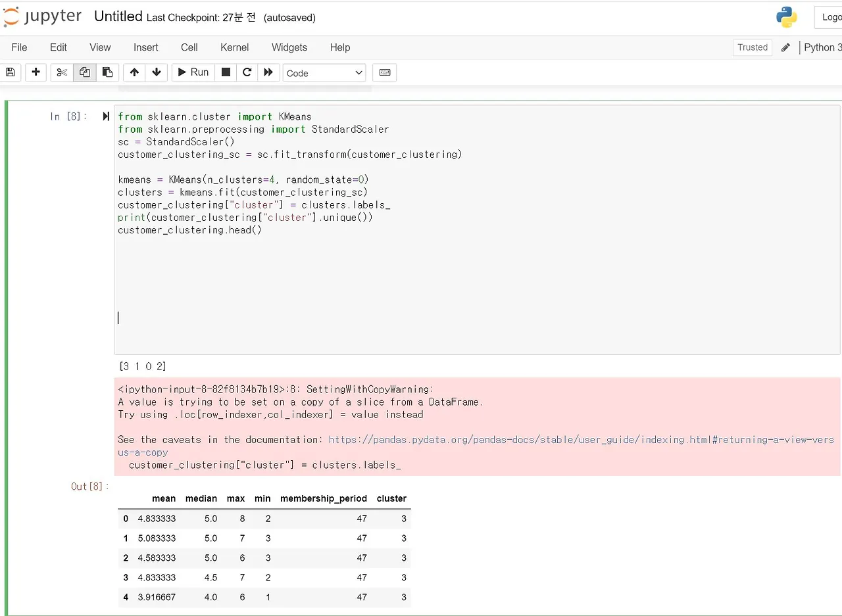Open the File menu

pos(19,47)
